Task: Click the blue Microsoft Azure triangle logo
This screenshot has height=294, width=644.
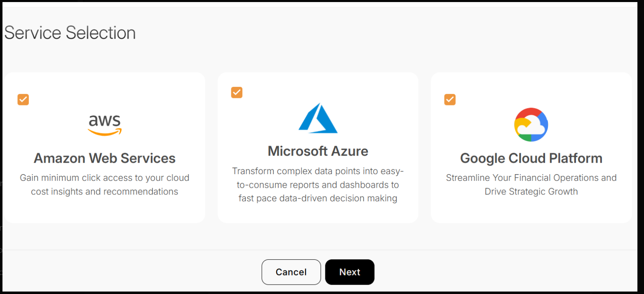Action: click(x=318, y=118)
